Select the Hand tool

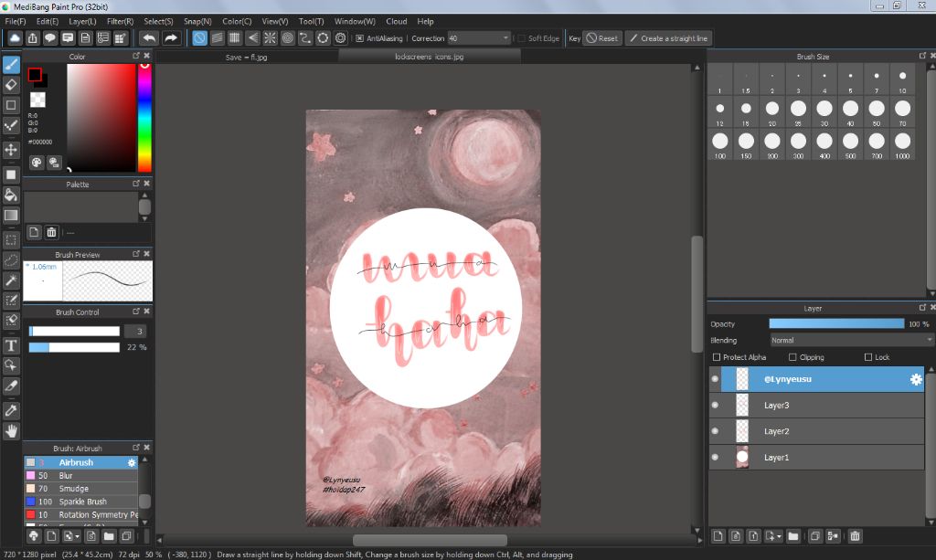coord(11,430)
